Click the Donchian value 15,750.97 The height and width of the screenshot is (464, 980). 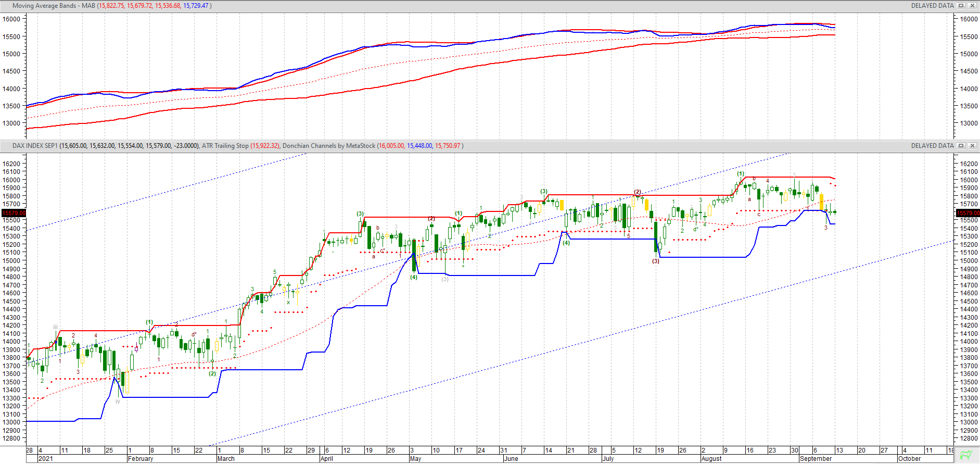448,146
